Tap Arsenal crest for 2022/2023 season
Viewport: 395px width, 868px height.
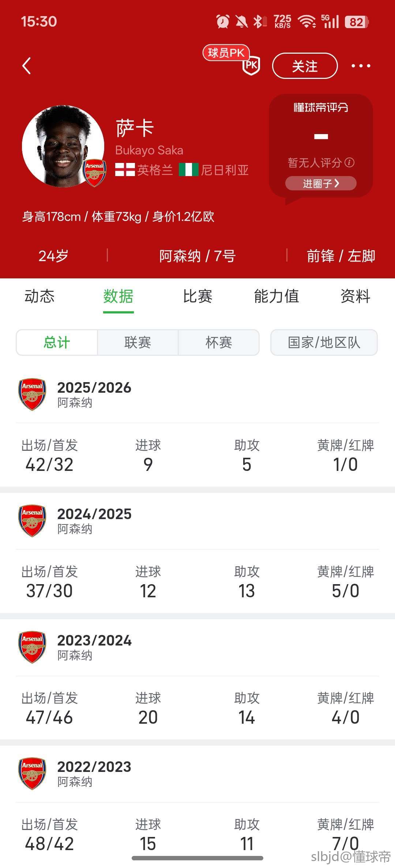[x=32, y=773]
